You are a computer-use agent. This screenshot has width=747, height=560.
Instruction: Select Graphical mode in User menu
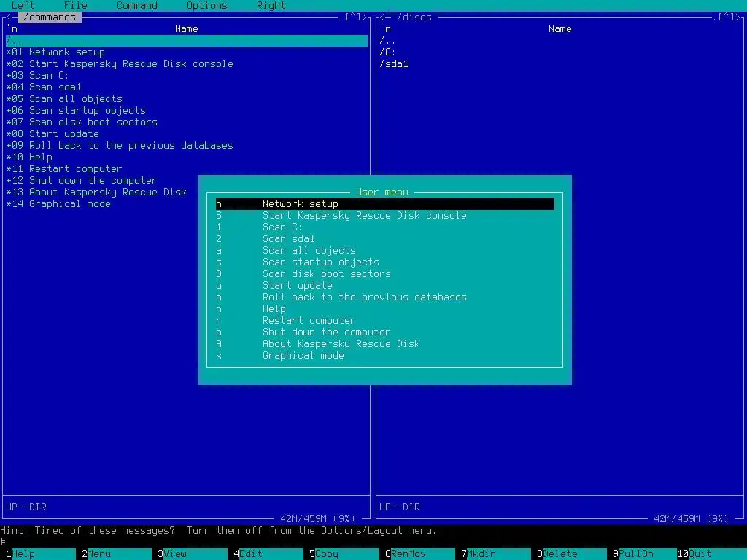click(385, 355)
